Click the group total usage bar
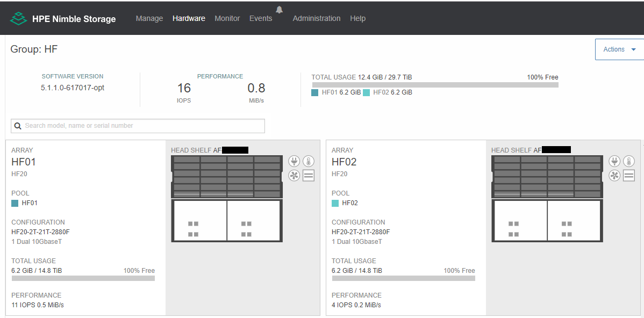Viewport: 644px width, 318px height. (435, 85)
